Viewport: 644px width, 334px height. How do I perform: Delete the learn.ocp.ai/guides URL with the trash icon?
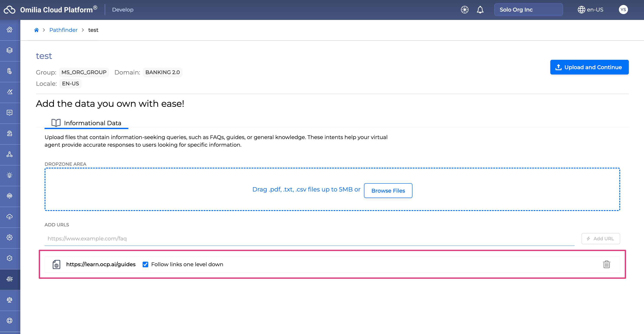(x=607, y=264)
